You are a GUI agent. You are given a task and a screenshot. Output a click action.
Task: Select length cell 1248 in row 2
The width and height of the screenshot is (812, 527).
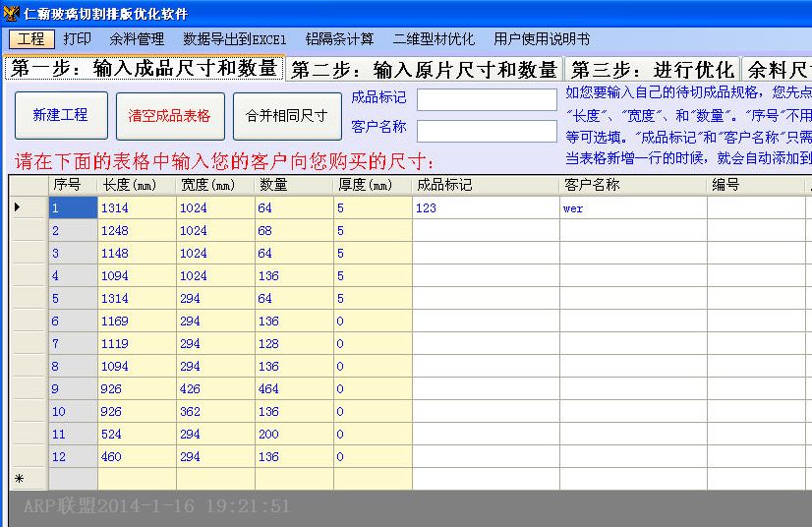(x=137, y=230)
